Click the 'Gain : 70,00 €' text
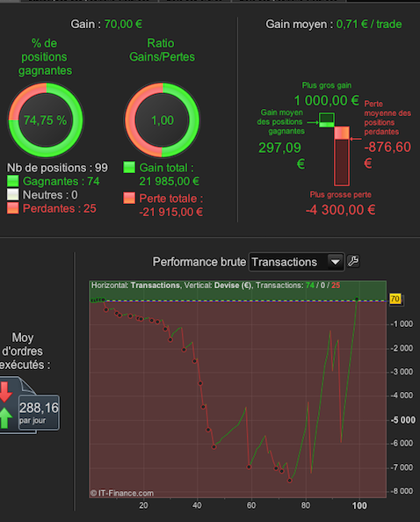420x522 pixels. (106, 25)
